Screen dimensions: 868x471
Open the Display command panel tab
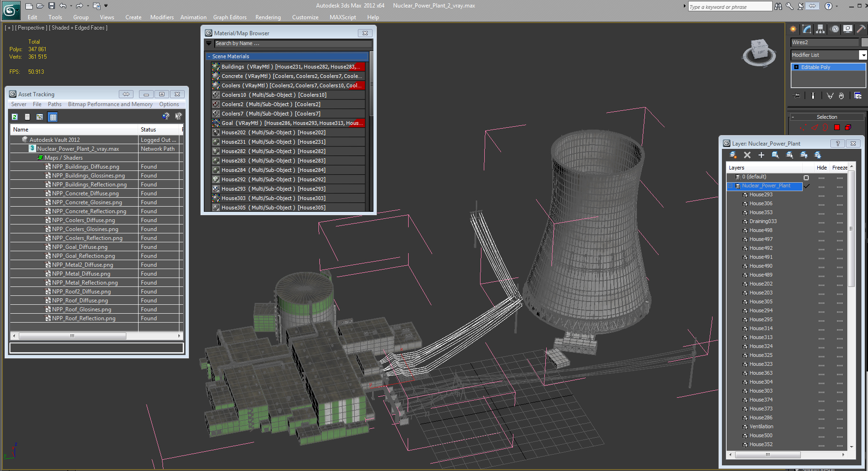pos(848,29)
